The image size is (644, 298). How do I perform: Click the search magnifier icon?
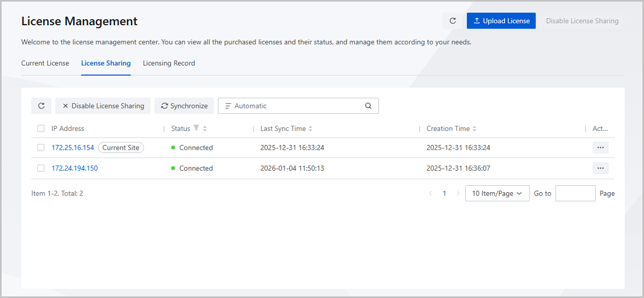click(368, 106)
